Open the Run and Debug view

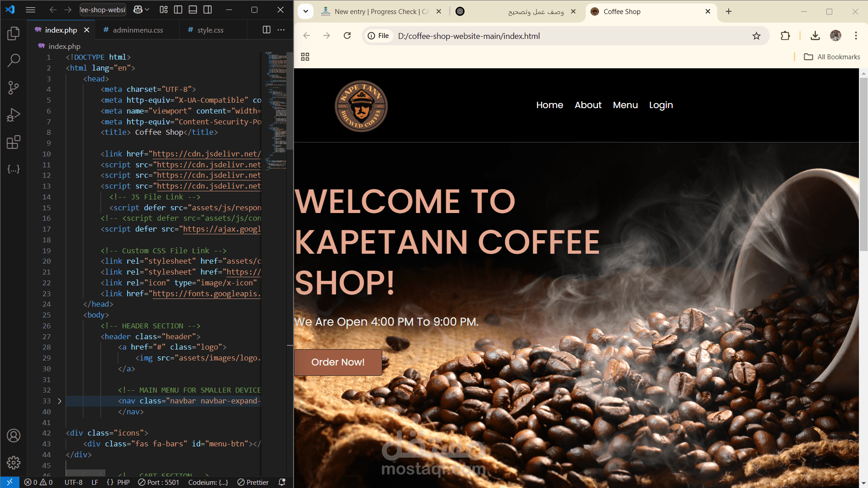click(14, 115)
